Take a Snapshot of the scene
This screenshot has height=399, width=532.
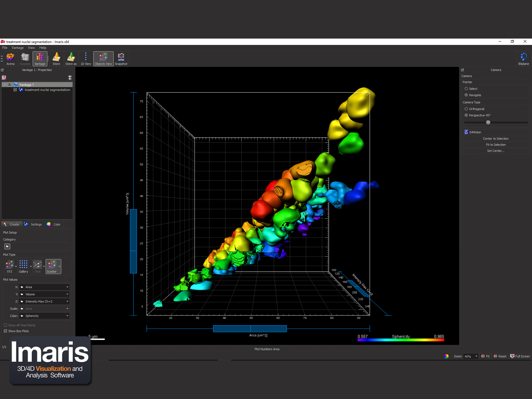(x=121, y=59)
